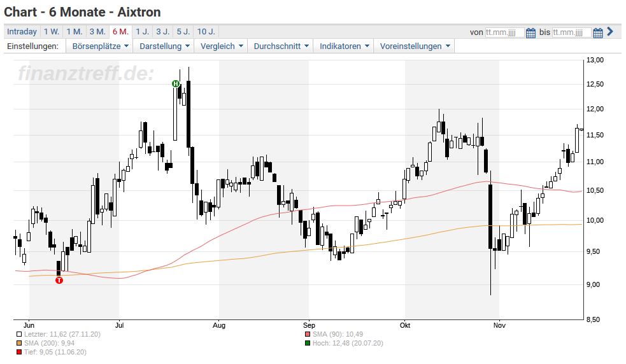Screen dimensions: 626x364
Task: Click the 'Tief: 9,05 (11.06.20)' legend text
Action: [55, 352]
